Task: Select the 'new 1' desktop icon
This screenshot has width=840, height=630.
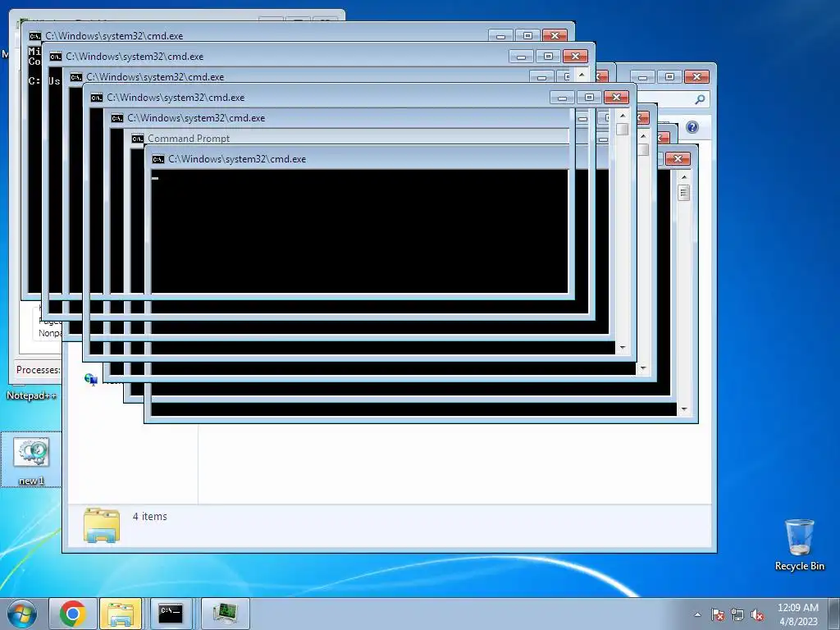Action: (x=31, y=460)
